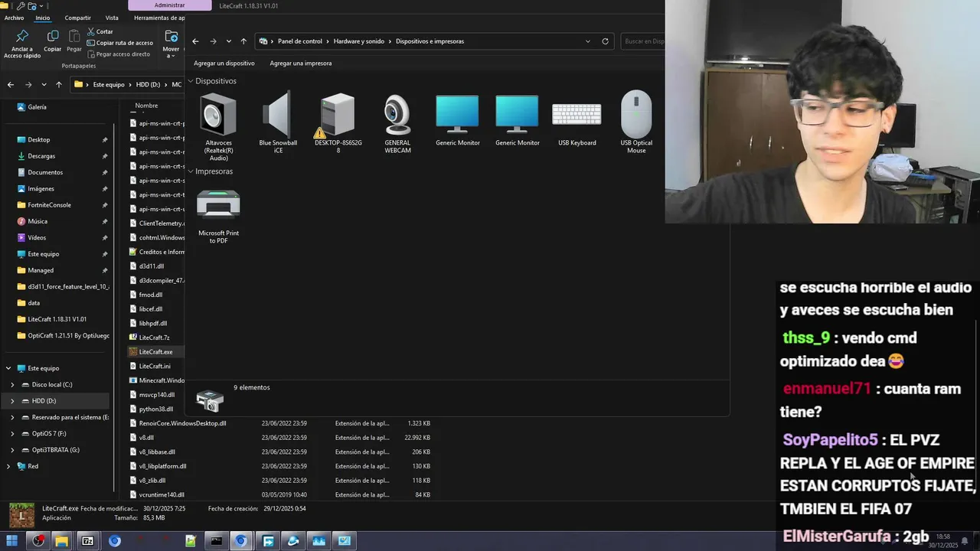
Task: Open the FortniteConsole folder in sidebar
Action: (49, 205)
